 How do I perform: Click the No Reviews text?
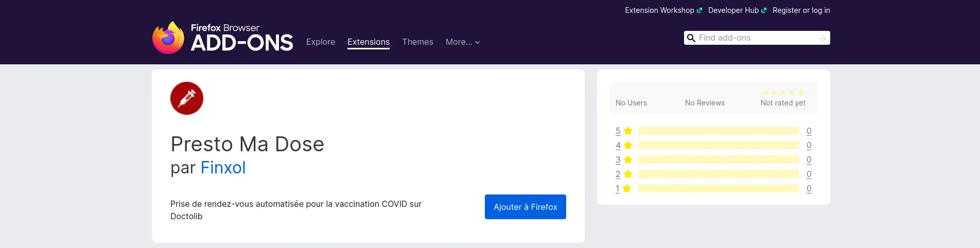click(x=705, y=103)
